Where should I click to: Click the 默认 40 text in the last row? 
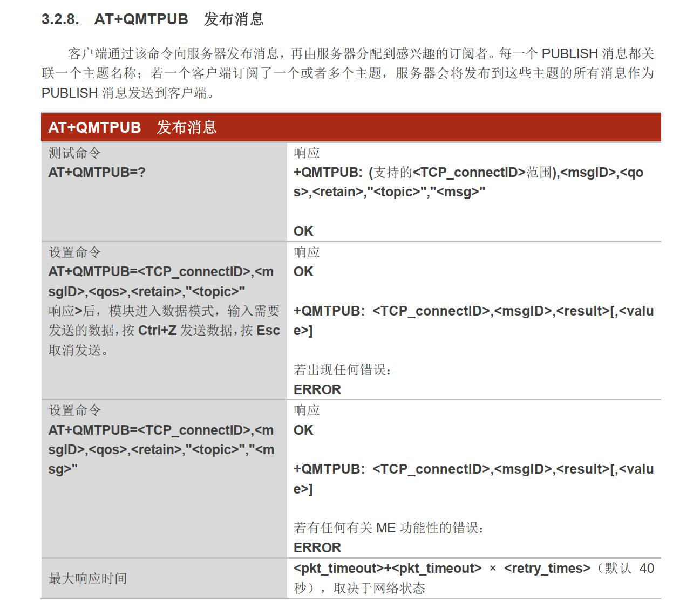tap(629, 569)
